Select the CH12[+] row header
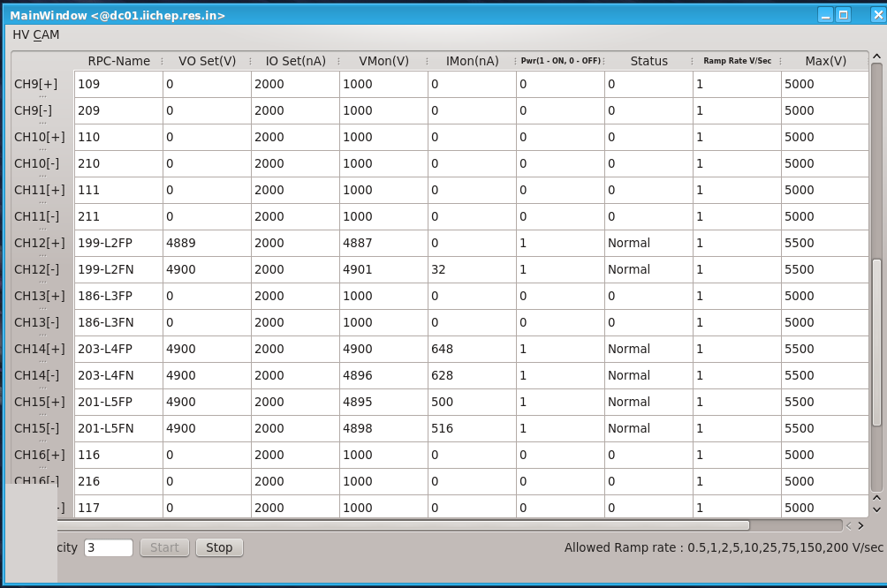This screenshot has height=588, width=887. pyautogui.click(x=40, y=243)
